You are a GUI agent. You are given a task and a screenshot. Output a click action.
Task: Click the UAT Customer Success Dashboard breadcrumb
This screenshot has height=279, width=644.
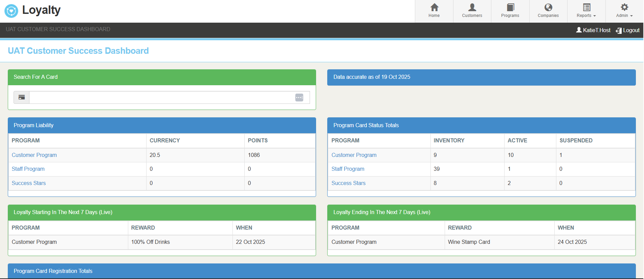pyautogui.click(x=58, y=29)
